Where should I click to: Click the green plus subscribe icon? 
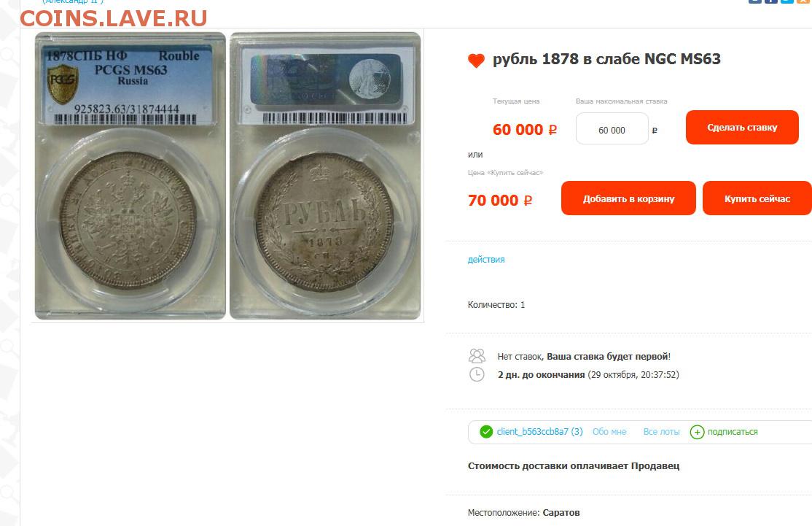(x=697, y=432)
